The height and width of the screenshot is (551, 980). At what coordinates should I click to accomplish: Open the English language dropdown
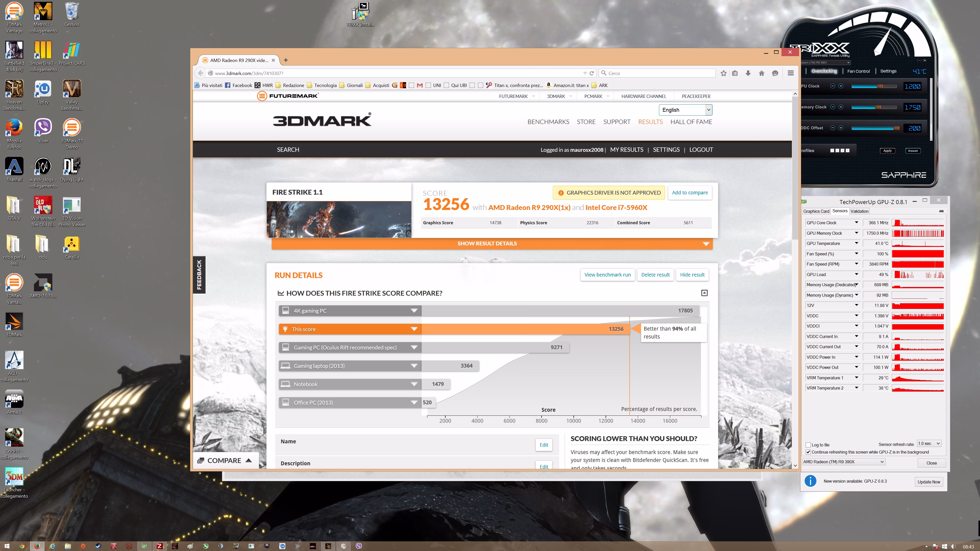(685, 110)
